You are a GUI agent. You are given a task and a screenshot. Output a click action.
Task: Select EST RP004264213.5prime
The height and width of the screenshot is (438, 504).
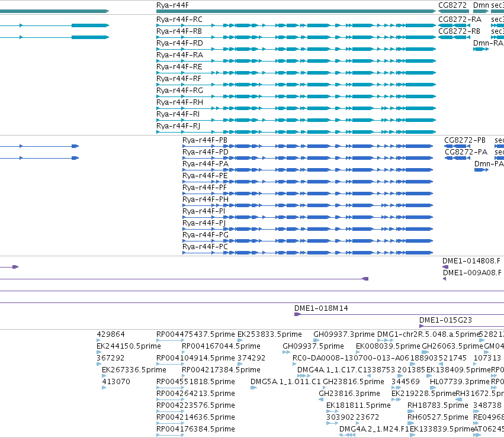coord(195,394)
